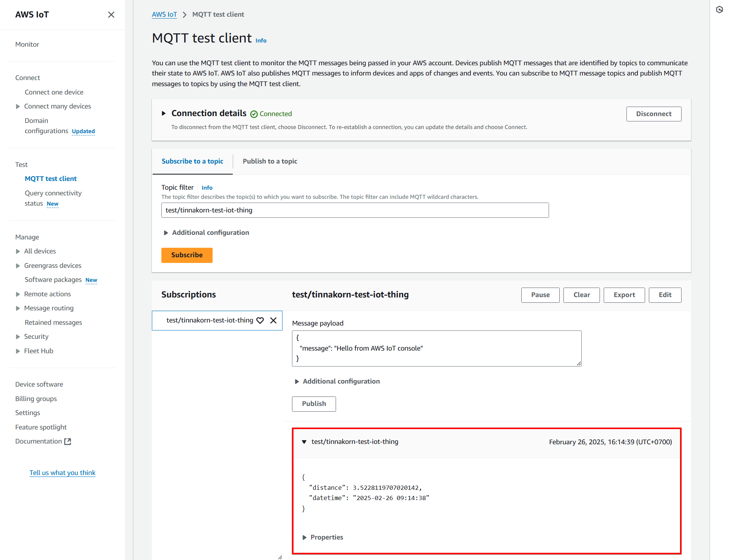Image resolution: width=729 pixels, height=560 pixels.
Task: Click the New badge next to Software packages
Action: click(91, 280)
